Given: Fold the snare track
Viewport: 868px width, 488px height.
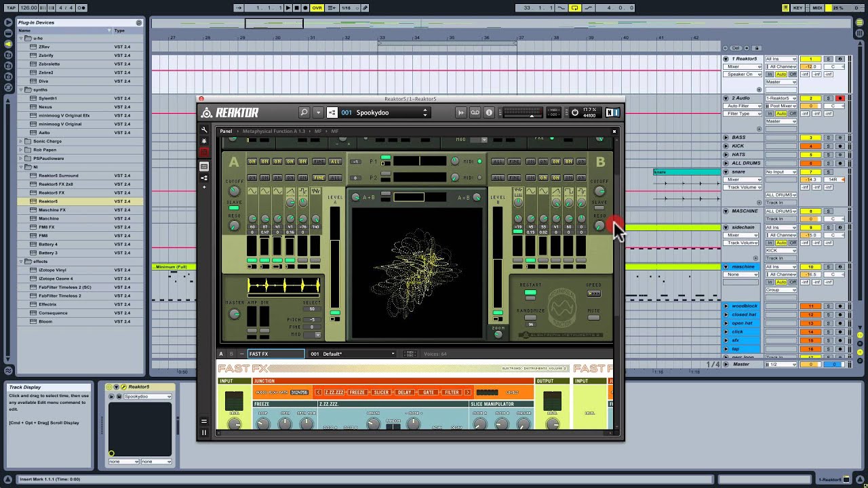Looking at the screenshot, I should pyautogui.click(x=726, y=172).
